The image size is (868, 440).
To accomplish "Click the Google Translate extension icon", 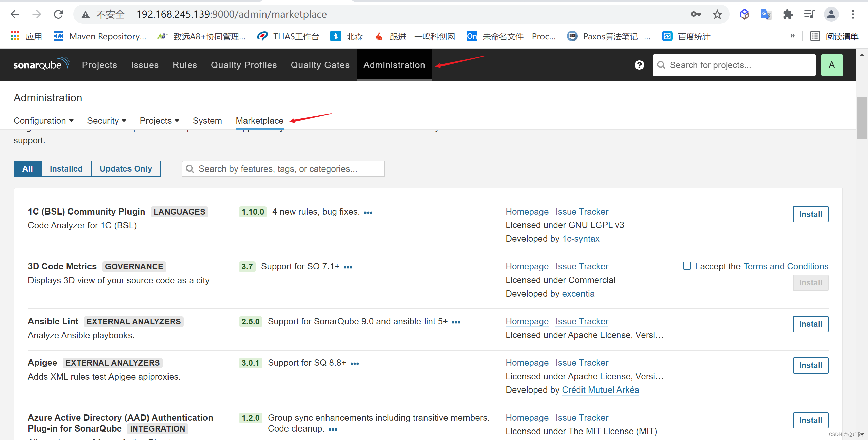I will [x=766, y=14].
